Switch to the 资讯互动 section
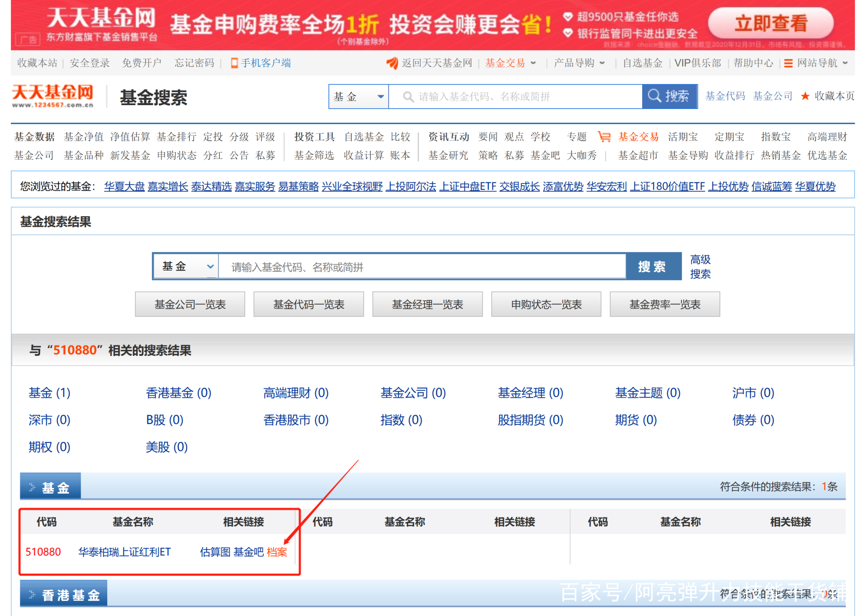 click(449, 137)
